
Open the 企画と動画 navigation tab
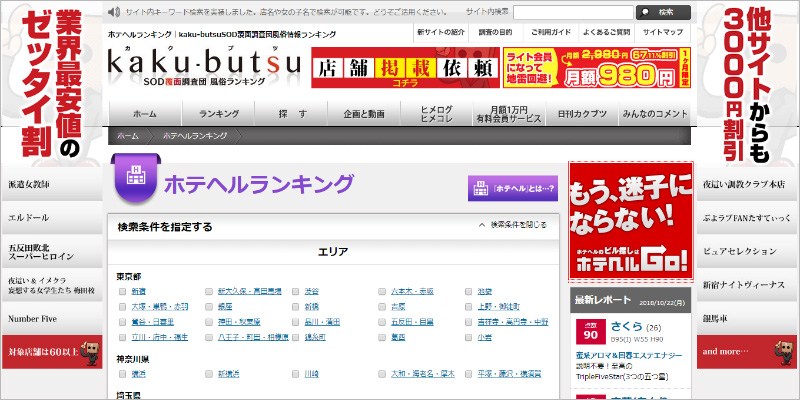364,113
